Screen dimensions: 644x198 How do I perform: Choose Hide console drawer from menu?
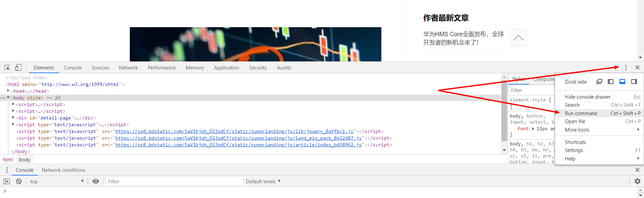[599, 97]
